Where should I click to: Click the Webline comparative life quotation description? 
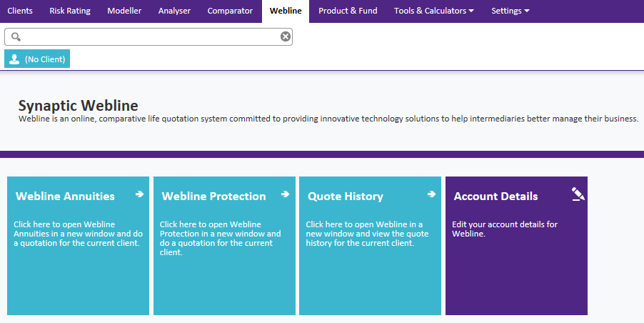328,119
